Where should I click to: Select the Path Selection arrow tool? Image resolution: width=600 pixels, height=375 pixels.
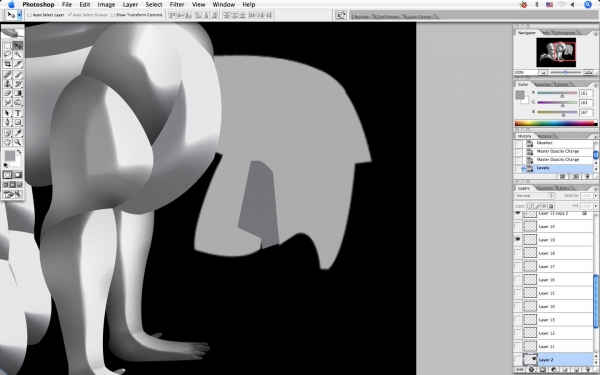pyautogui.click(x=7, y=113)
